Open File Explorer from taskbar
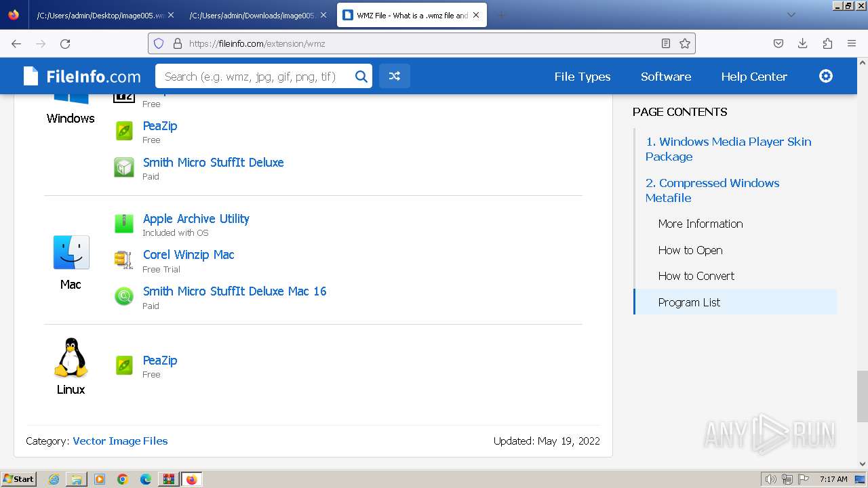Screen dimensions: 868x488 click(x=77, y=479)
